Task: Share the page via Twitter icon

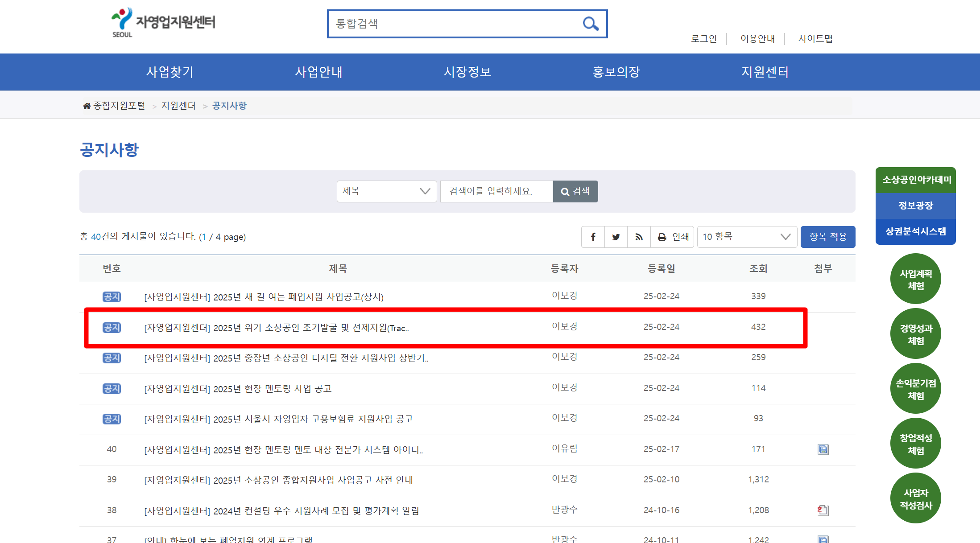Action: pyautogui.click(x=616, y=237)
